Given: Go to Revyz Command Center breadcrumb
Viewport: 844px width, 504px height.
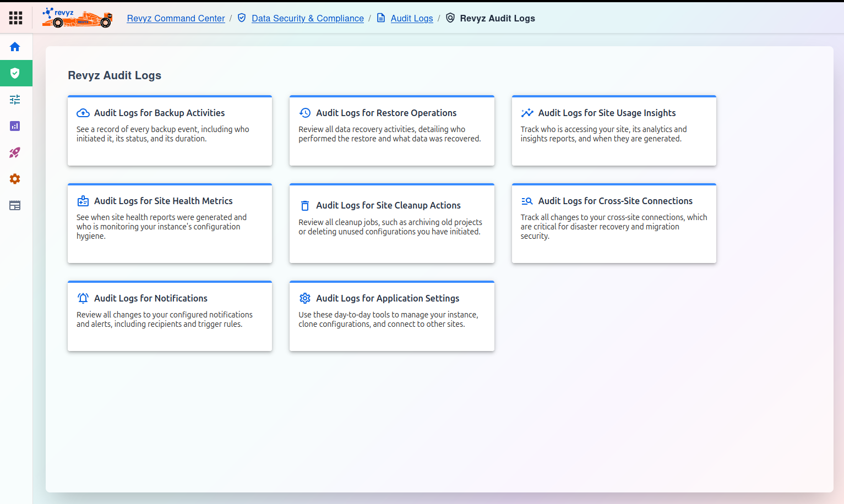Looking at the screenshot, I should (x=176, y=18).
